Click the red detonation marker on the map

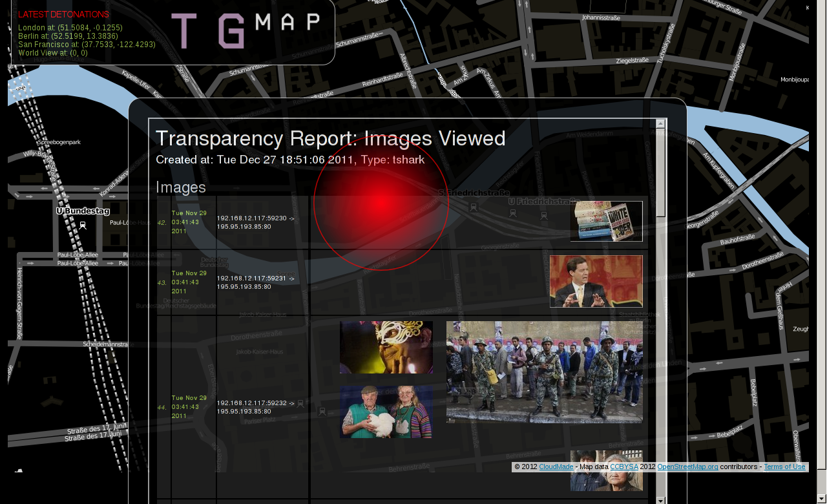(381, 203)
